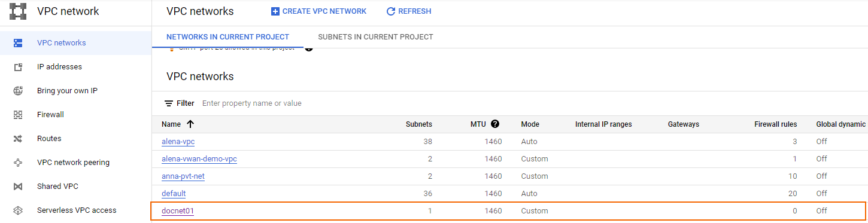Click the MTU help question mark icon
868x223 pixels.
coord(495,124)
